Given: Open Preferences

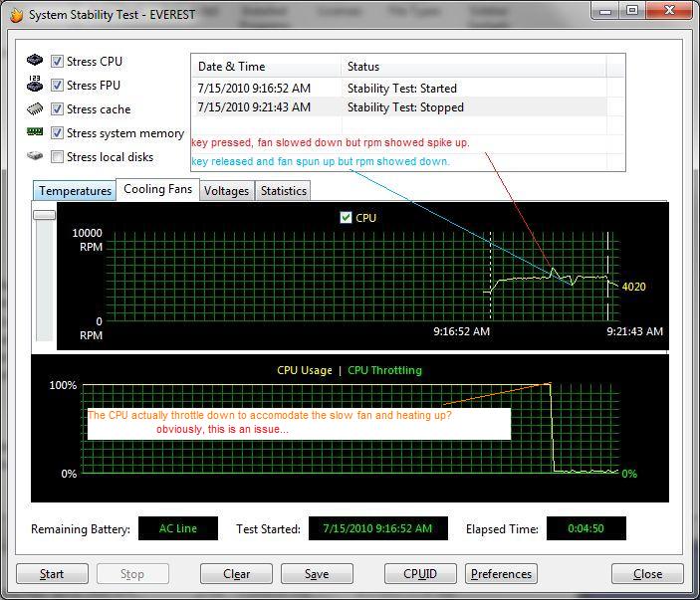Looking at the screenshot, I should point(501,574).
